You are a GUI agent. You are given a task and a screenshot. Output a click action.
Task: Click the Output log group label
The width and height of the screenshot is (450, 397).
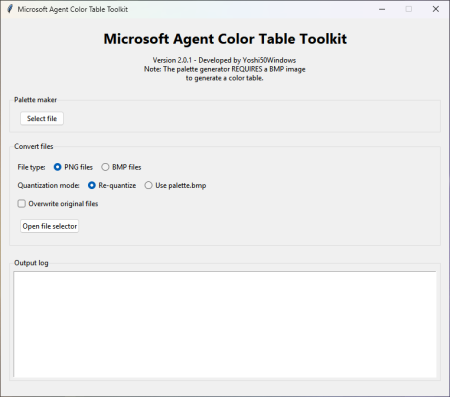pyautogui.click(x=31, y=263)
